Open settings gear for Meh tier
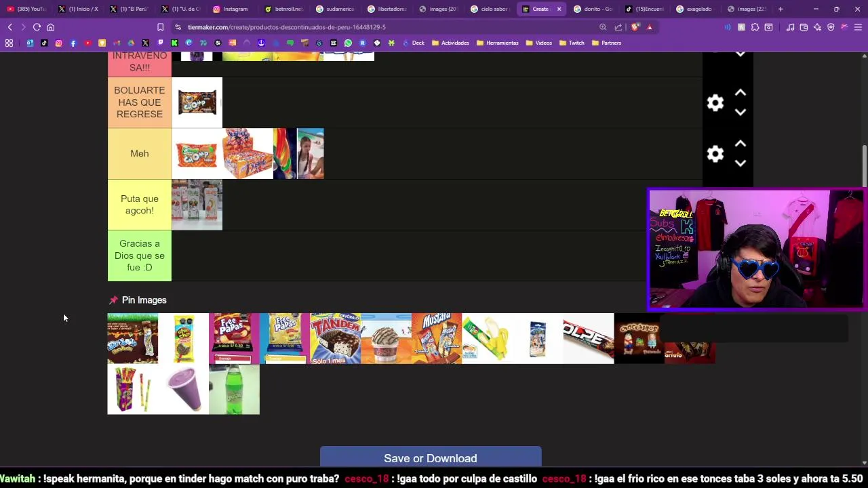The image size is (868, 488). coord(715,154)
